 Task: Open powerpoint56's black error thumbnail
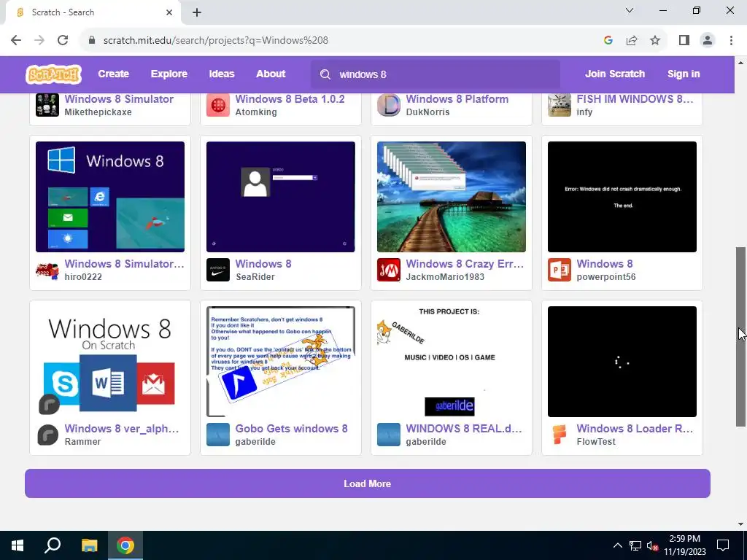pos(622,197)
